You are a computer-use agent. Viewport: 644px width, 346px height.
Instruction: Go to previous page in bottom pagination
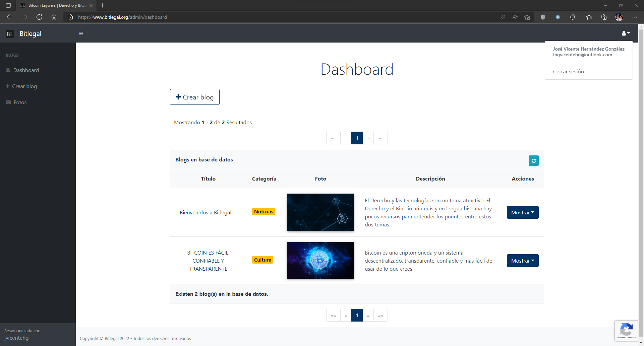(x=346, y=315)
